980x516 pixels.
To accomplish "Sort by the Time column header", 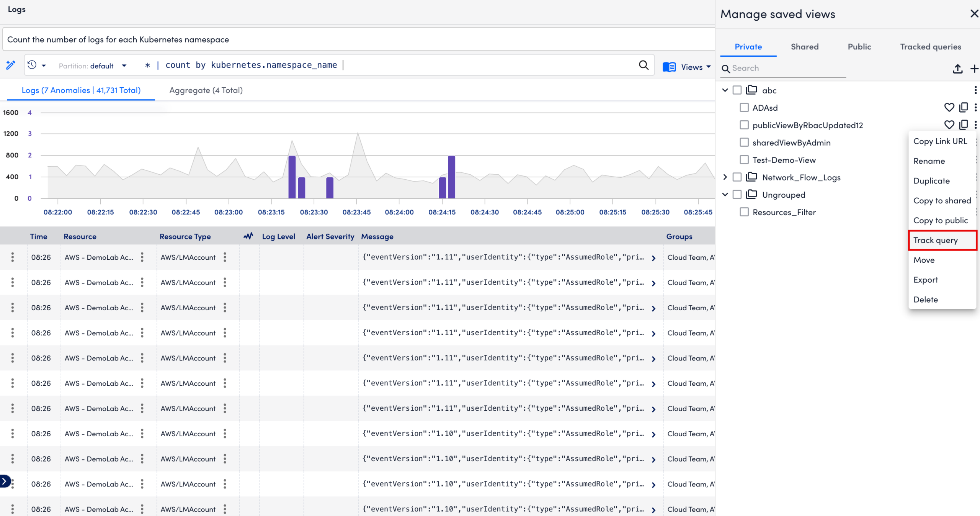I will 39,236.
